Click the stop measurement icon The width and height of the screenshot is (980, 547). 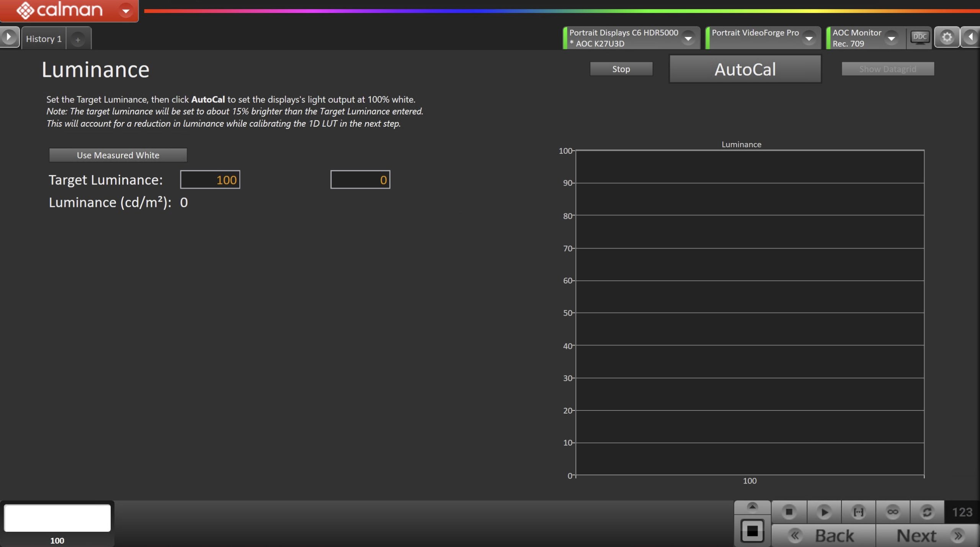(x=789, y=512)
